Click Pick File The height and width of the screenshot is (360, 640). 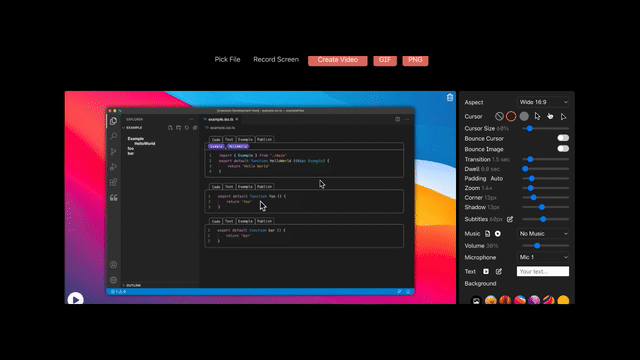point(227,59)
